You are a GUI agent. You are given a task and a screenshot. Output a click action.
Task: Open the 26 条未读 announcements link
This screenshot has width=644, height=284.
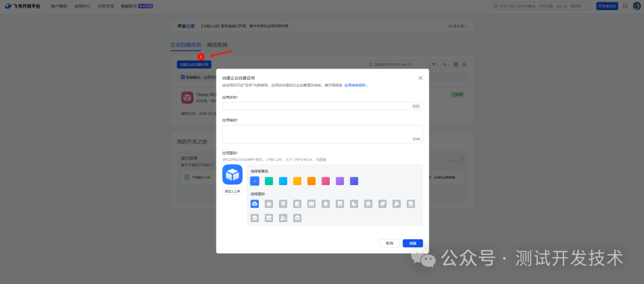(457, 26)
